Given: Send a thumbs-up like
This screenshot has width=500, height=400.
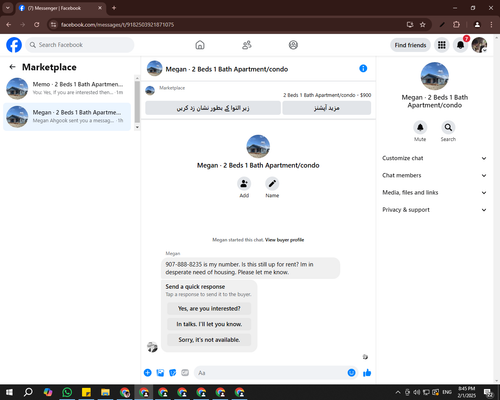Looking at the screenshot, I should point(367,373).
